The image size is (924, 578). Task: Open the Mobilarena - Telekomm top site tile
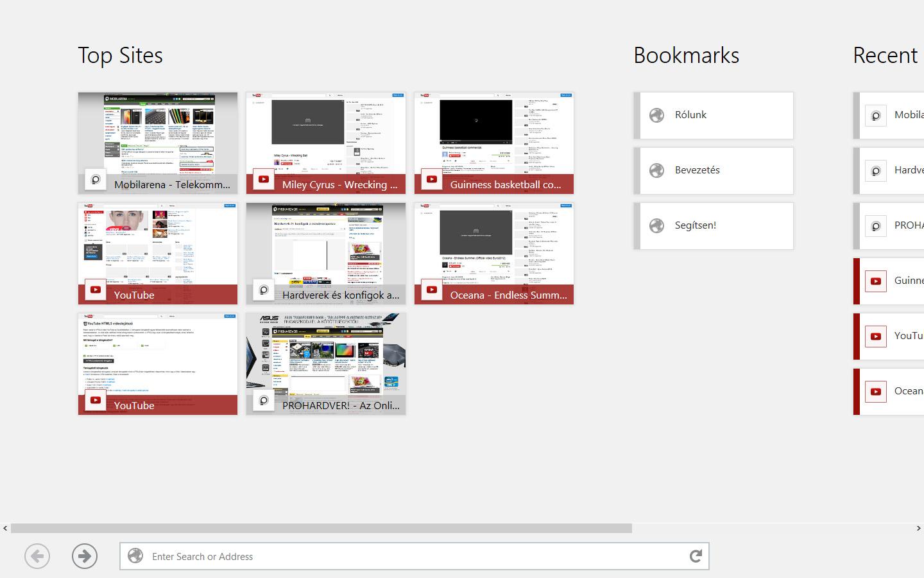(158, 143)
